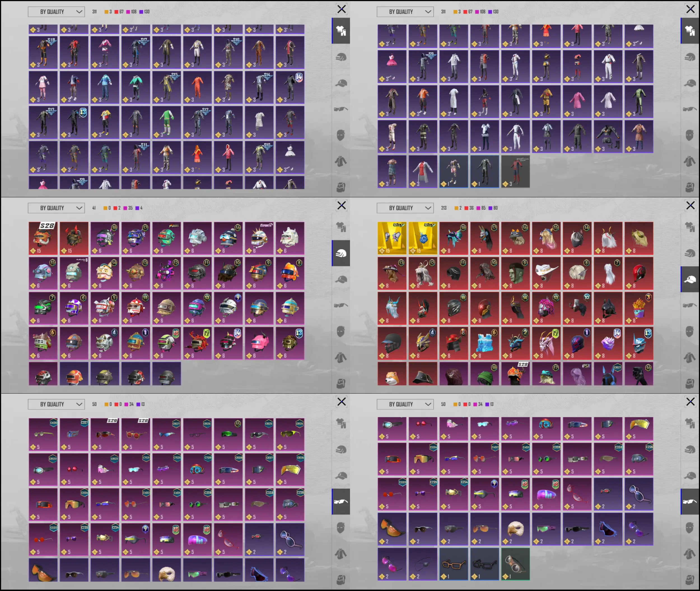Screen dimensions: 700x591
Task: Select the ice block headwear
Action: [484, 343]
